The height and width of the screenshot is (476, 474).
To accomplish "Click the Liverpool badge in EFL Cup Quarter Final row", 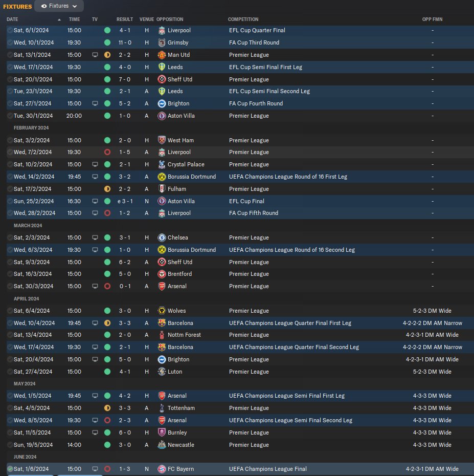I will 162,30.
